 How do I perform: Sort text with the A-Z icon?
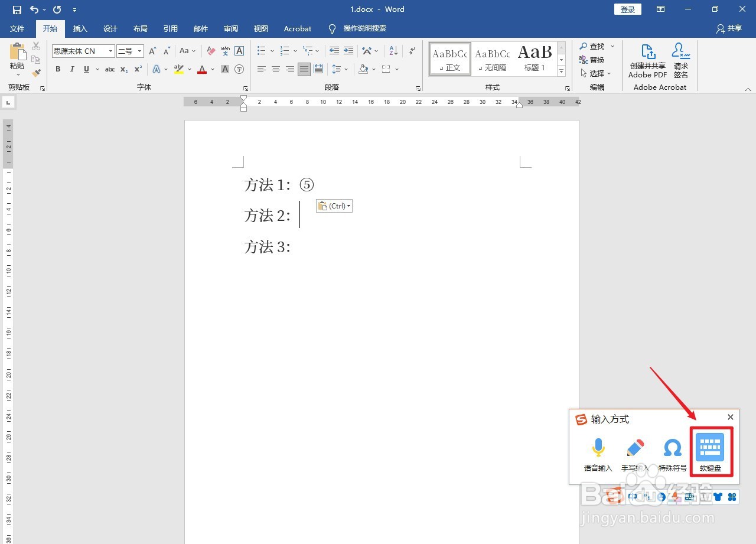pyautogui.click(x=394, y=51)
